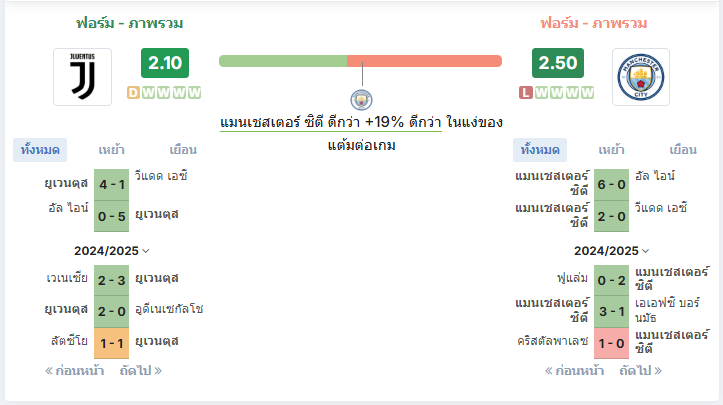Open the Juventus 4 - 1 match score

click(x=112, y=185)
